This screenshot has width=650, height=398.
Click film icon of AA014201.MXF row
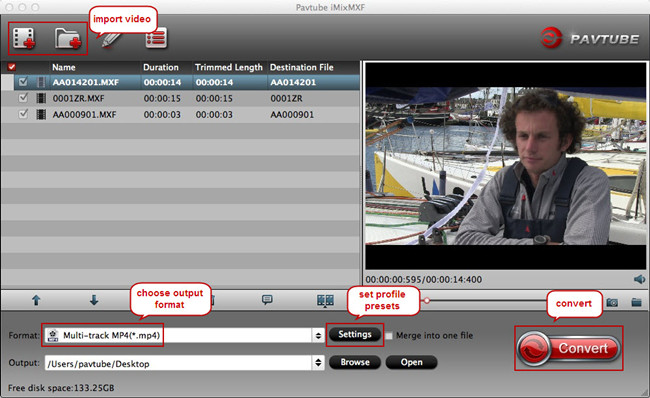pyautogui.click(x=41, y=82)
